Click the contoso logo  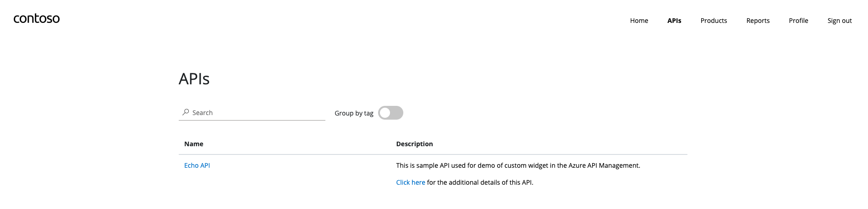pyautogui.click(x=37, y=19)
